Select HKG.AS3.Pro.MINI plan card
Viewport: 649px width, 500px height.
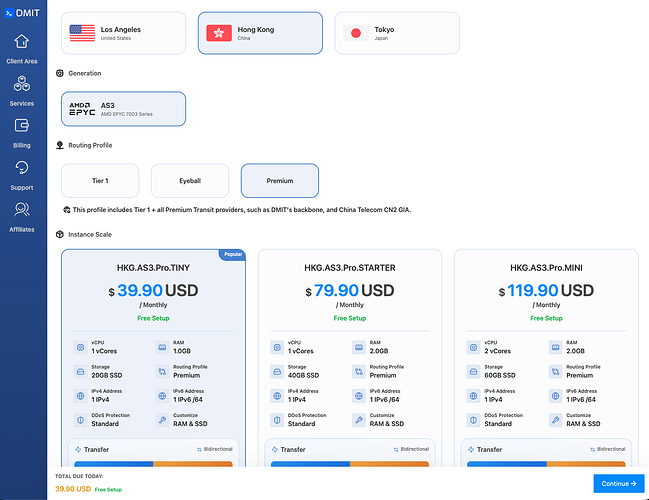click(546, 358)
